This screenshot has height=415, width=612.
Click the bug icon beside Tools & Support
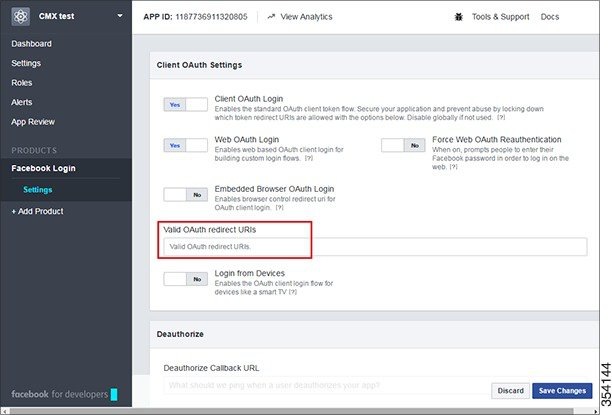coord(459,17)
